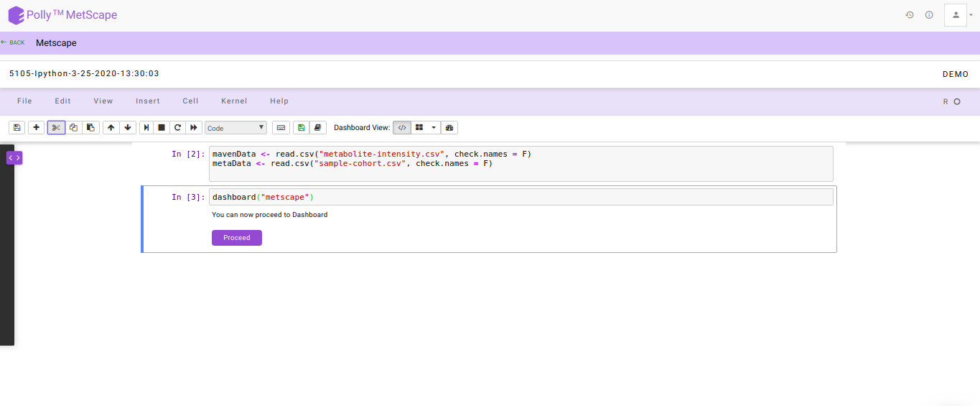Open the cell type Code dropdown
The height and width of the screenshot is (406, 980).
point(236,128)
